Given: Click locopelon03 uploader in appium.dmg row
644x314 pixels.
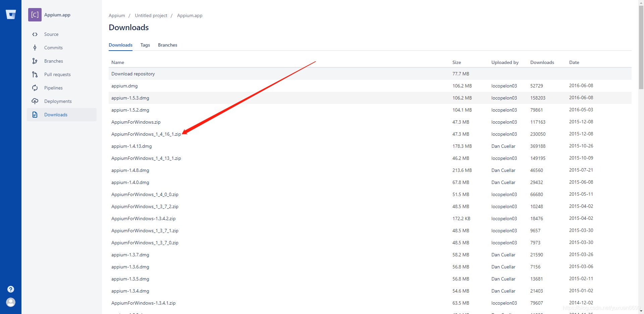Looking at the screenshot, I should [x=504, y=86].
